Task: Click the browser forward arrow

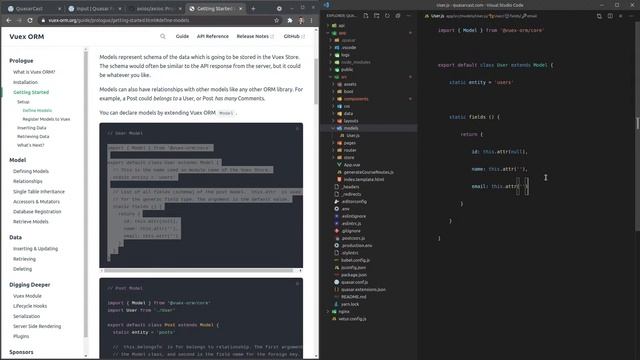Action: click(x=19, y=20)
